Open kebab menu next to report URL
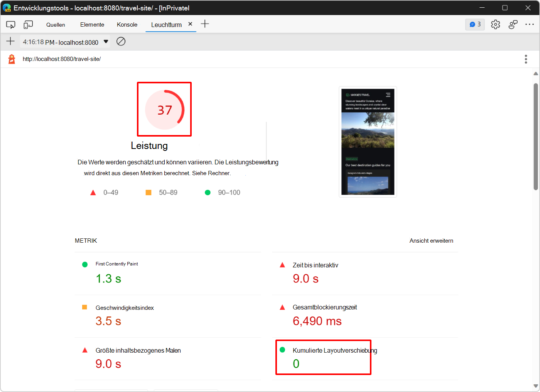This screenshot has width=540, height=392. 526,59
